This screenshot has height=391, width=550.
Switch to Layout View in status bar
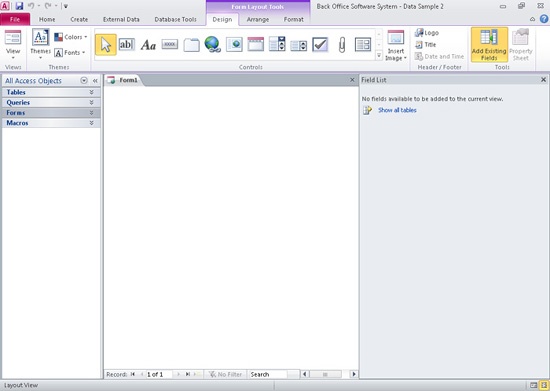pos(544,385)
